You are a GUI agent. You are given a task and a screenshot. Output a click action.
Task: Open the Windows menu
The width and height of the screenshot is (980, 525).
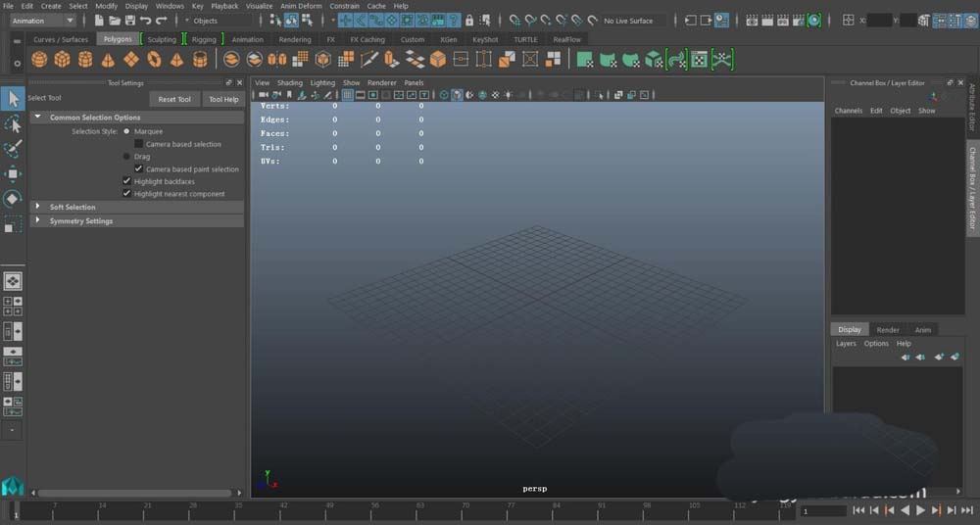(x=170, y=6)
